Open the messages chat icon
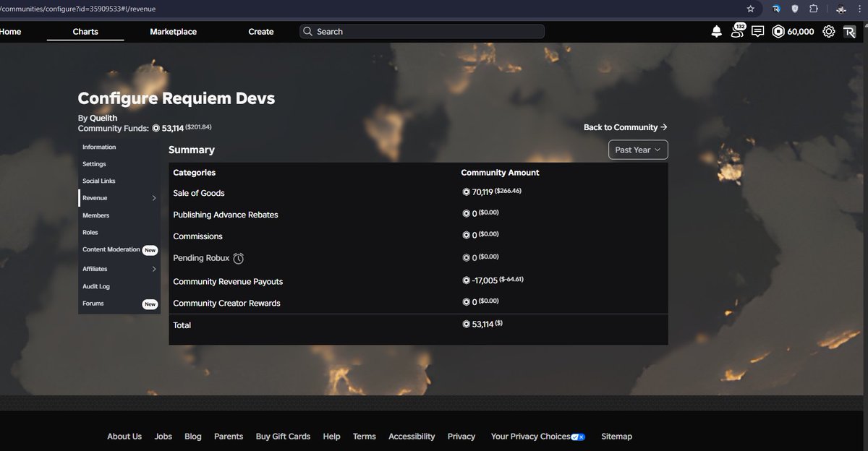 pos(757,31)
